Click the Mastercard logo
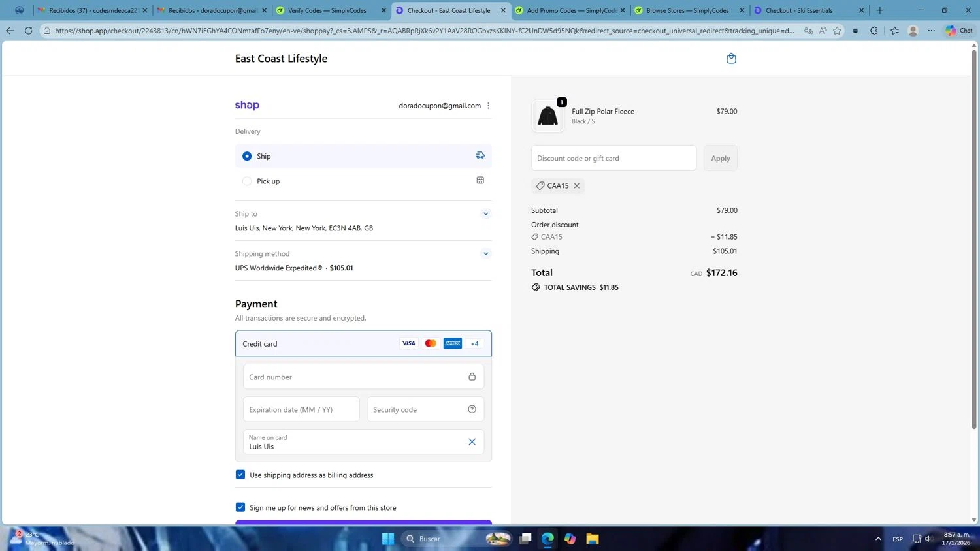 [x=431, y=343]
